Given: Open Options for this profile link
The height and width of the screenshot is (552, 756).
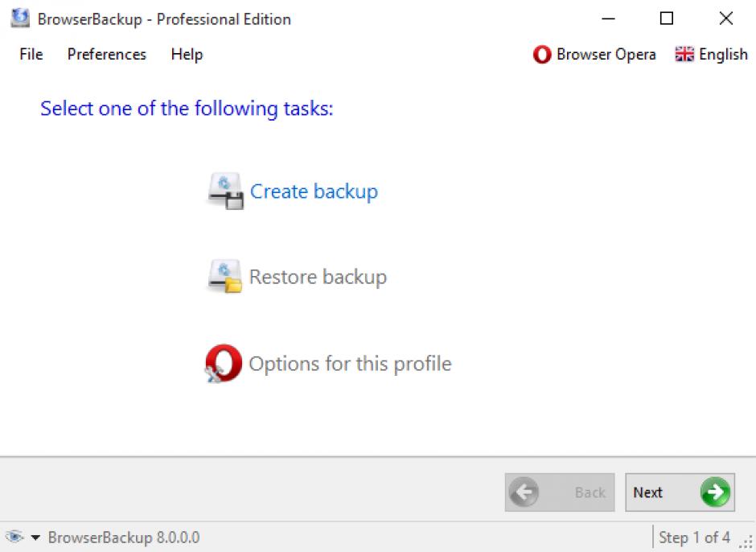Looking at the screenshot, I should tap(350, 364).
